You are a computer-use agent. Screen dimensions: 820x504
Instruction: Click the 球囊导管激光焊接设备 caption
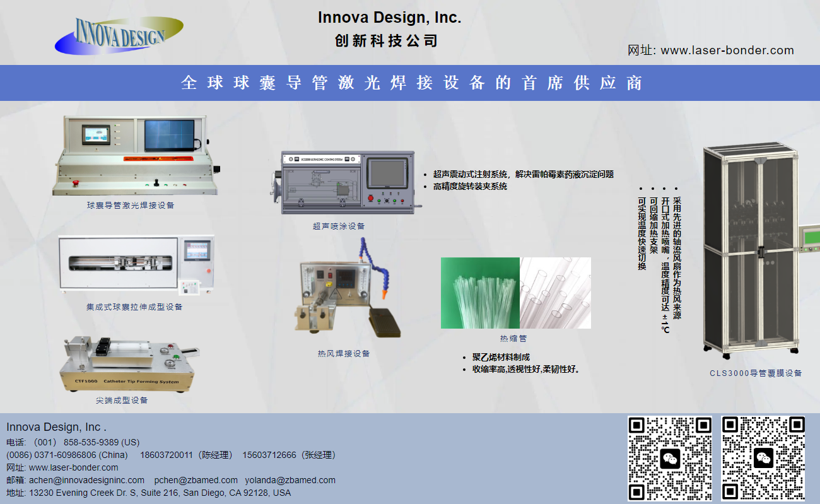click(131, 205)
